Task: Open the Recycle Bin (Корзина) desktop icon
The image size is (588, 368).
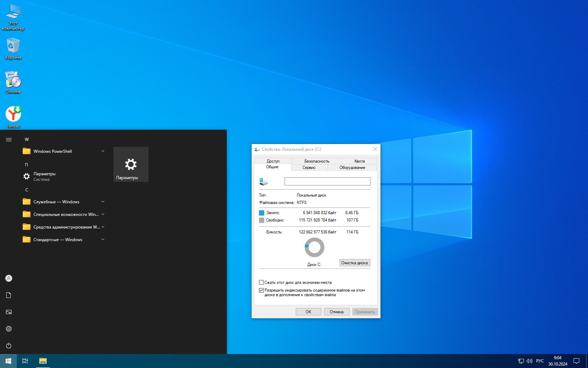Action: click(x=13, y=46)
